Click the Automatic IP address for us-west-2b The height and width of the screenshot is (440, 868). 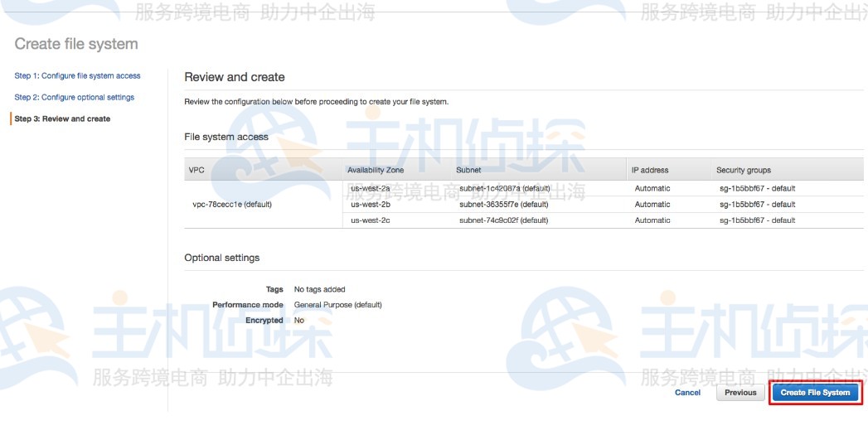click(652, 204)
